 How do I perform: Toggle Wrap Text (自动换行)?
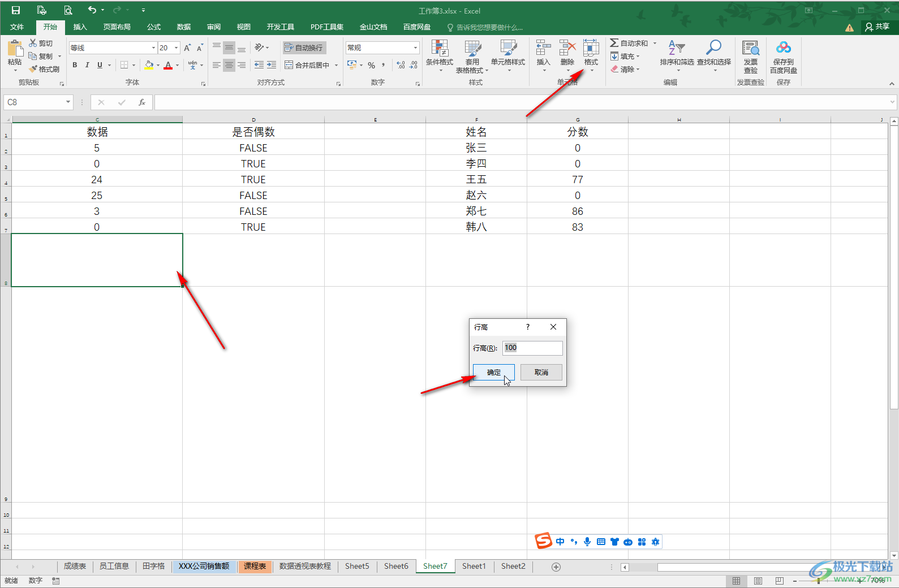coord(304,47)
